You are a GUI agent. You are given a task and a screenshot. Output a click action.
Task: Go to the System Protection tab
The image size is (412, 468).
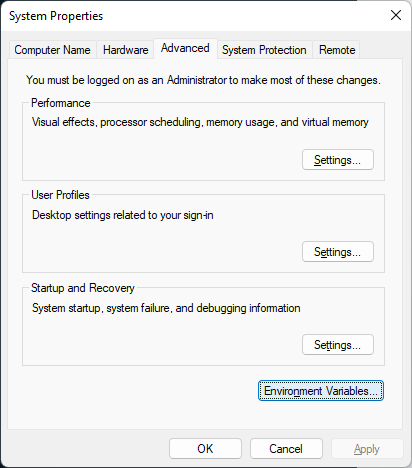click(x=264, y=50)
